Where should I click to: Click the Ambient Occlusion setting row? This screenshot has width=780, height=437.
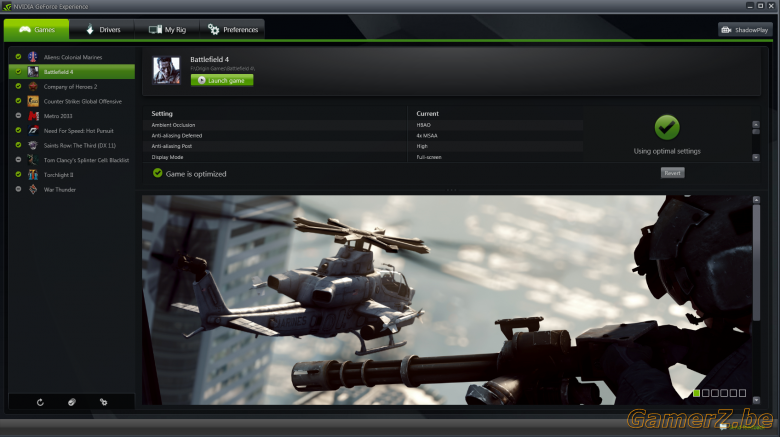coord(363,125)
